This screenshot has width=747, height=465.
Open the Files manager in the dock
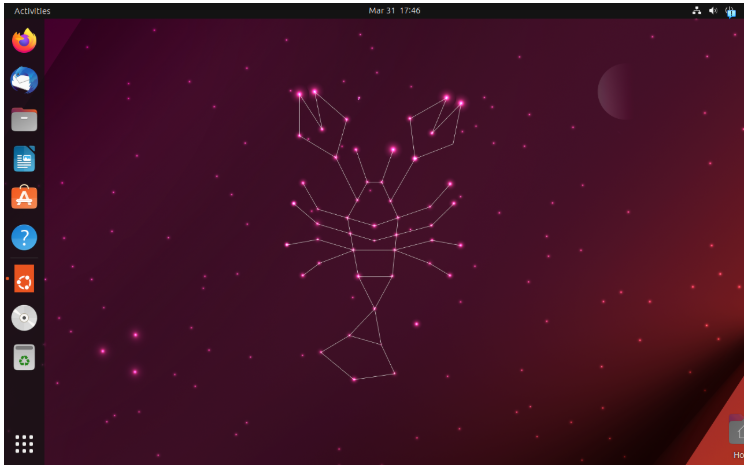tap(24, 119)
